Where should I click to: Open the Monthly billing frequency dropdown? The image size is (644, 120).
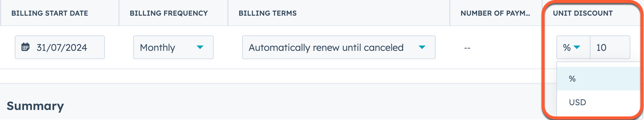[x=173, y=47]
